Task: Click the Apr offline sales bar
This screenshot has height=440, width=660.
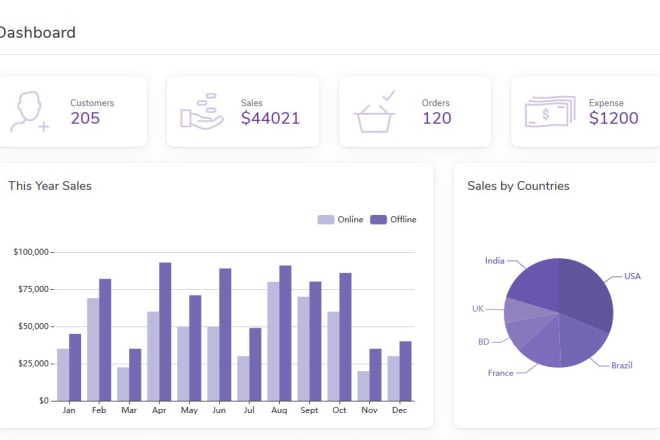Action: click(x=165, y=332)
